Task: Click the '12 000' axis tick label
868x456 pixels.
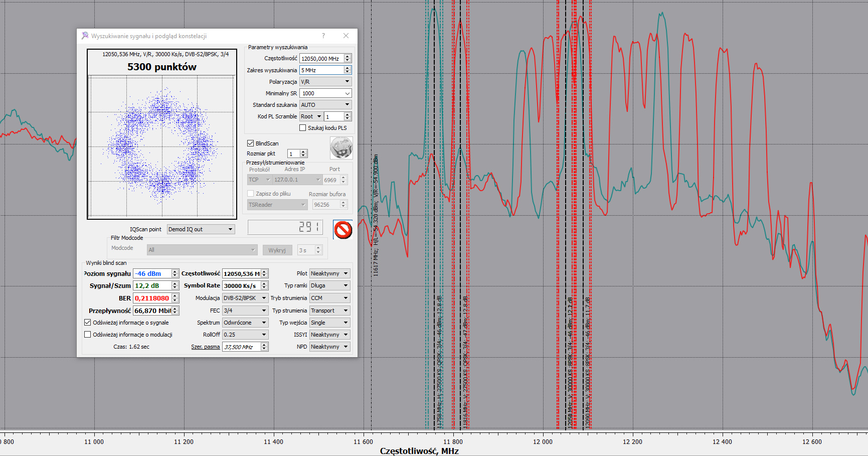Action: (x=543, y=442)
